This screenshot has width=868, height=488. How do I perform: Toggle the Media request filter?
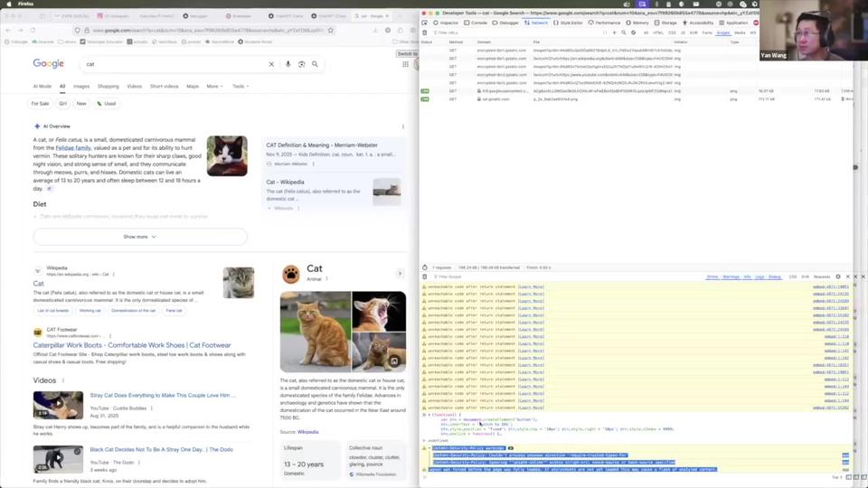(x=740, y=33)
